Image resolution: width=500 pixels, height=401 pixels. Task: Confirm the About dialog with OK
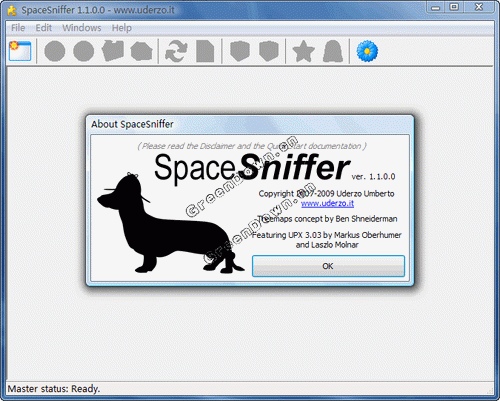pos(328,266)
